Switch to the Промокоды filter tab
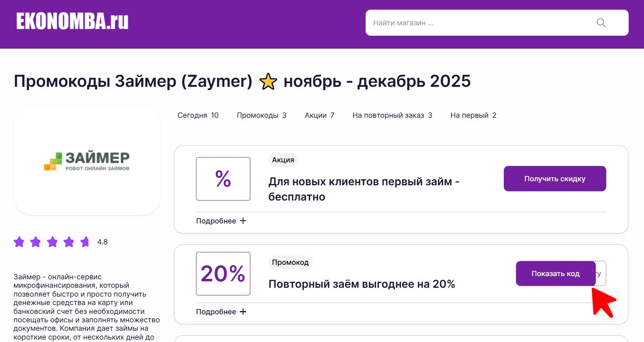 (x=261, y=115)
